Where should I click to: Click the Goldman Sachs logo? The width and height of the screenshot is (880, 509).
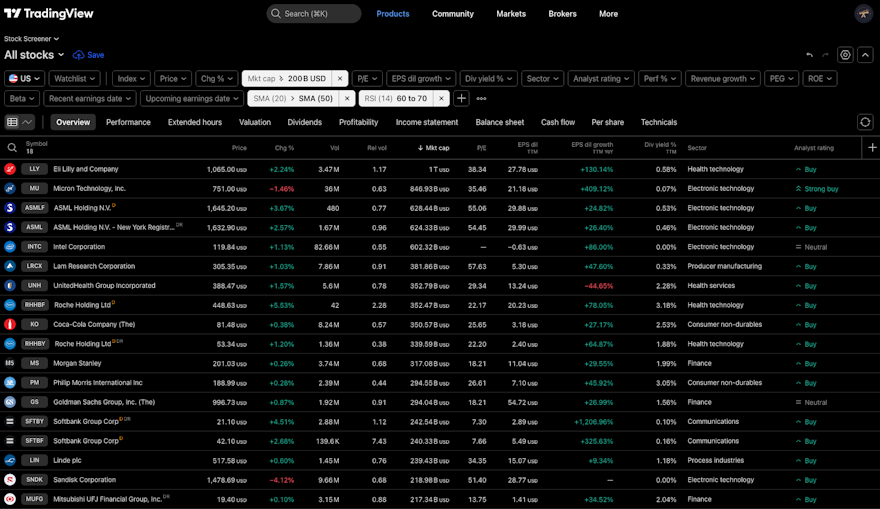point(10,402)
